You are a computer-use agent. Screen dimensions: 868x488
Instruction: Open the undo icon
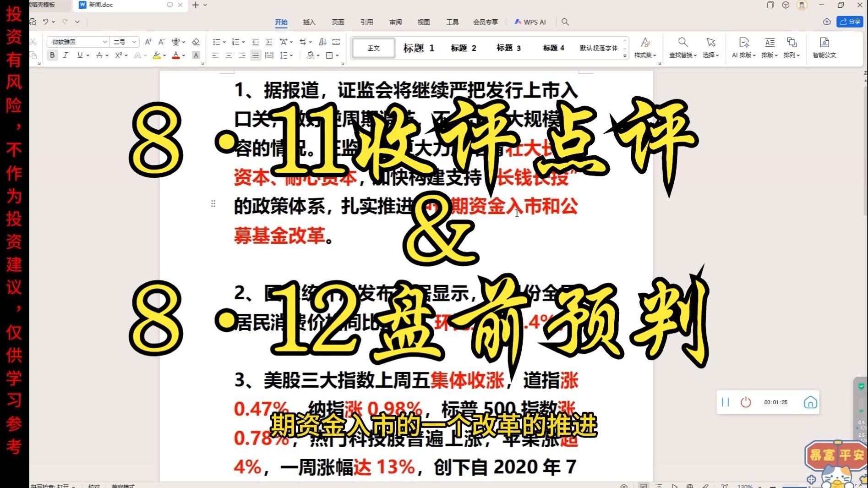[x=46, y=22]
